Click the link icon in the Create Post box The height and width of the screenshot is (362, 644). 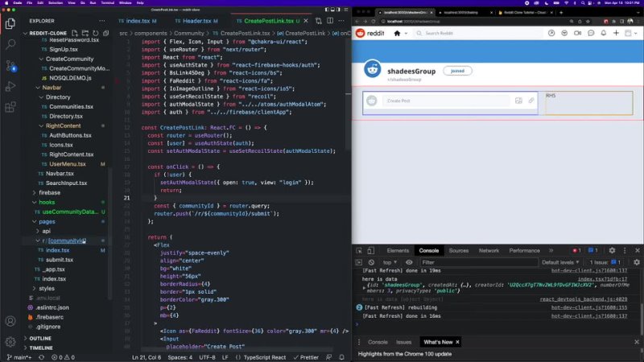(531, 101)
